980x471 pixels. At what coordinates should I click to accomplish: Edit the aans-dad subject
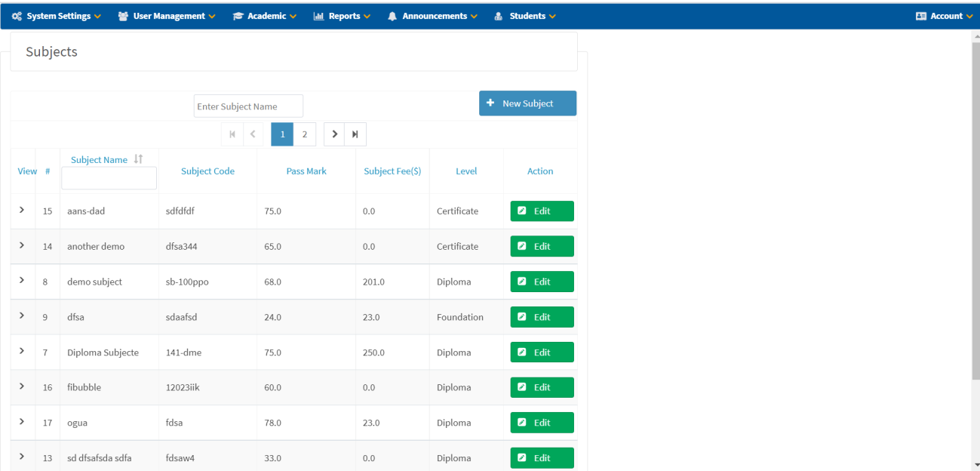tap(542, 211)
